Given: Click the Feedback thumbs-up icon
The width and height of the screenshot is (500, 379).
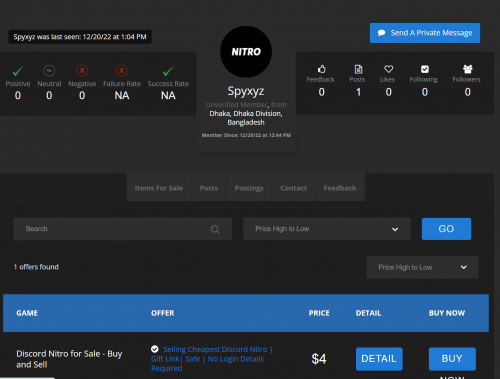Looking at the screenshot, I should coord(321,69).
